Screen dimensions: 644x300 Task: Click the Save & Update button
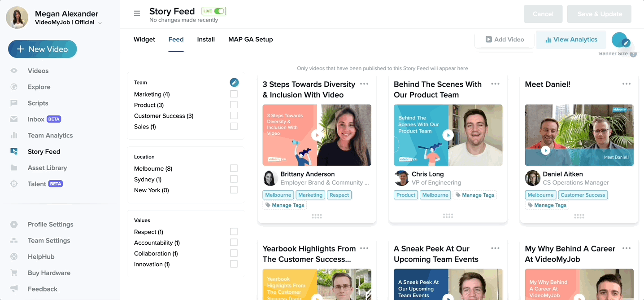[599, 14]
